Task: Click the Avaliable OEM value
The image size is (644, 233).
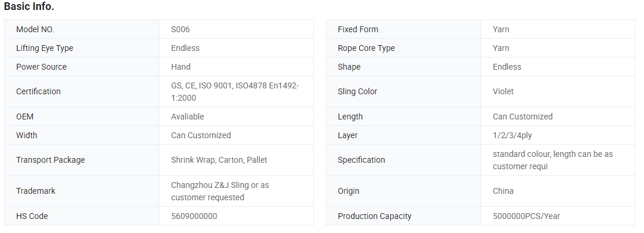Action: point(188,117)
